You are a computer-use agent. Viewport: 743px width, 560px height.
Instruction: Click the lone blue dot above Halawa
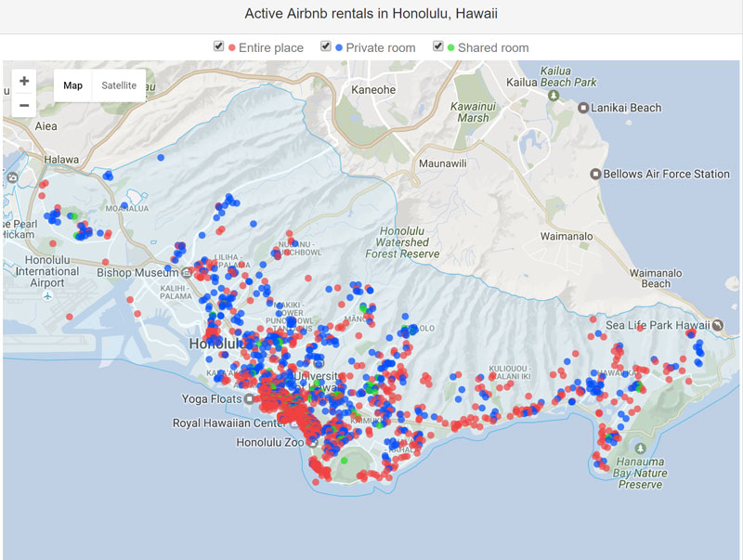161,158
